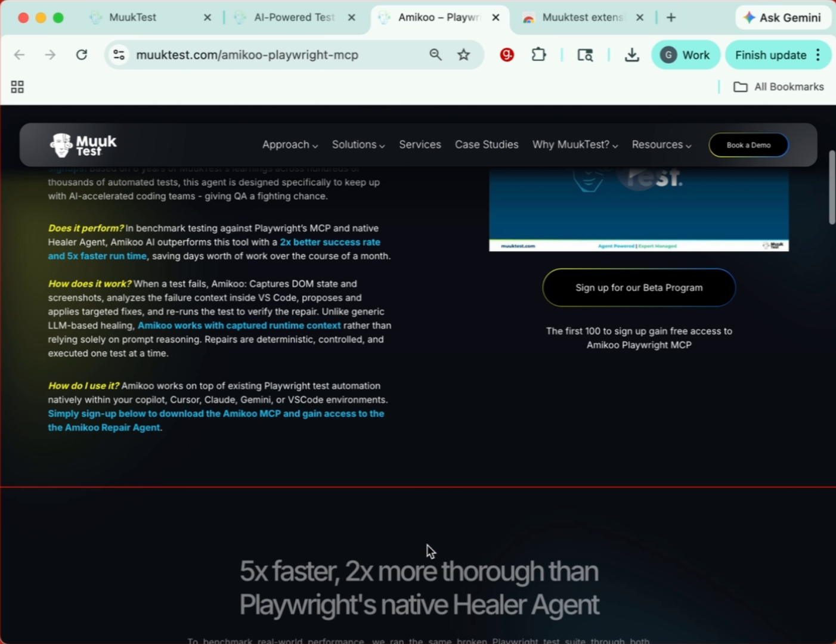Image resolution: width=836 pixels, height=644 pixels.
Task: Show browser downloads
Action: (632, 55)
